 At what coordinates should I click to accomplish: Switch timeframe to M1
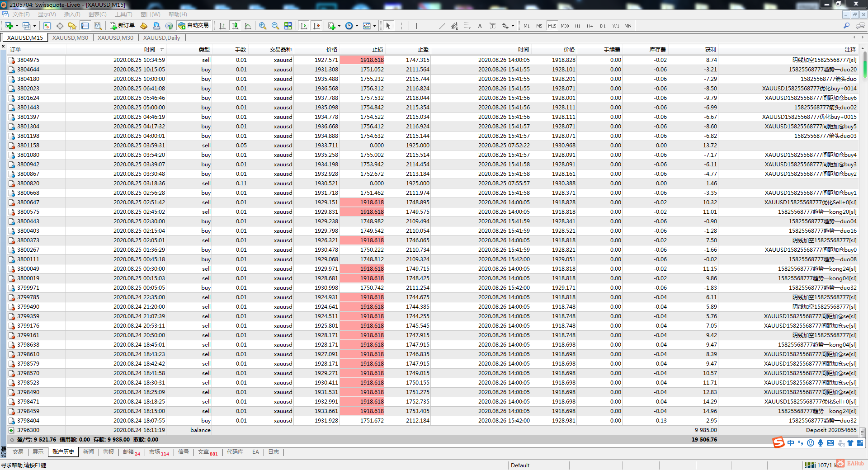(527, 26)
